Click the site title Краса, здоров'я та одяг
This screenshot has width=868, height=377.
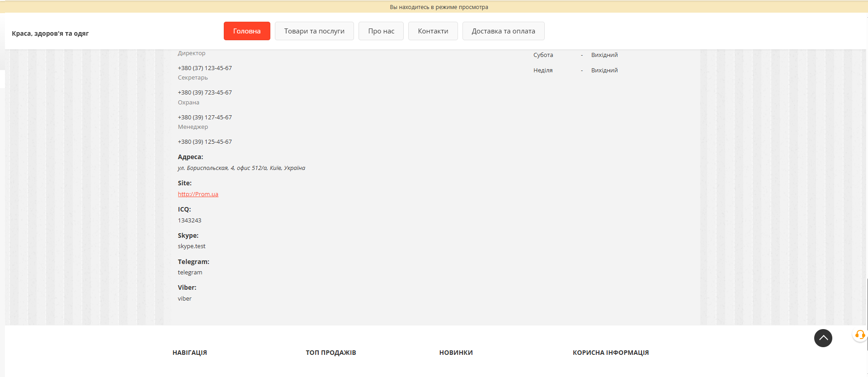tap(50, 33)
